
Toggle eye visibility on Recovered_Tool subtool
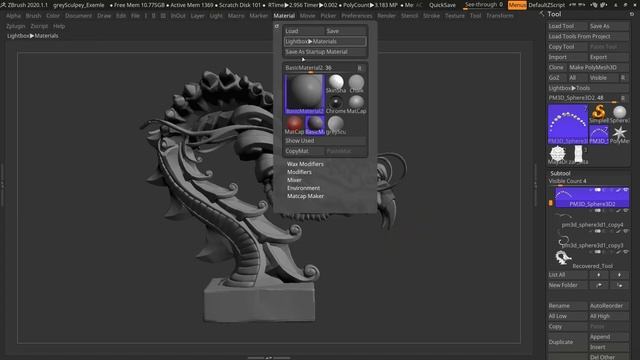(626, 252)
